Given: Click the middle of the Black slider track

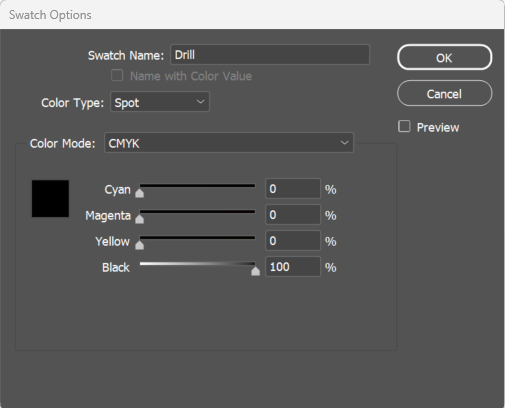Looking at the screenshot, I should [197, 264].
